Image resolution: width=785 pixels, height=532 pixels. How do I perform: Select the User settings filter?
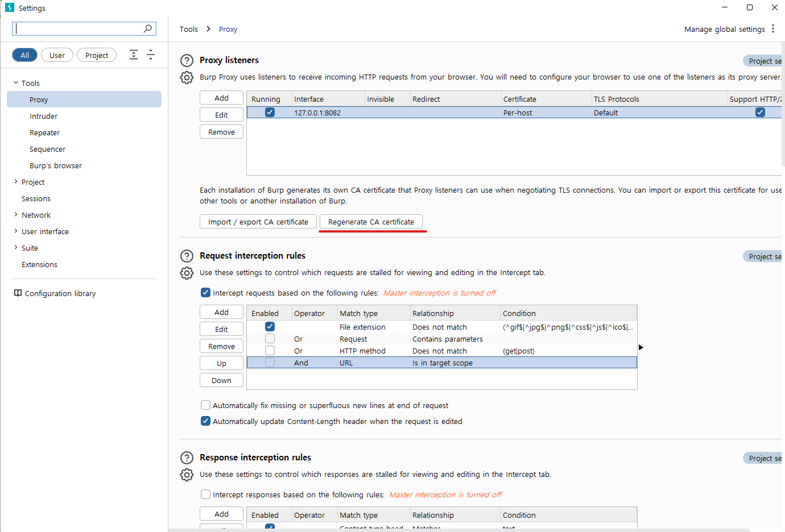(57, 55)
